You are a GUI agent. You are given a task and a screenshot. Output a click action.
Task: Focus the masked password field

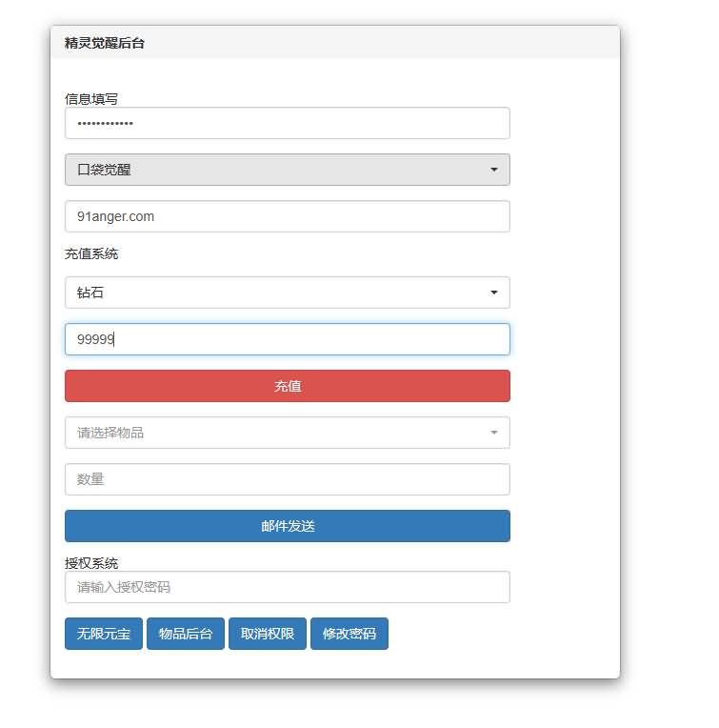pos(287,123)
